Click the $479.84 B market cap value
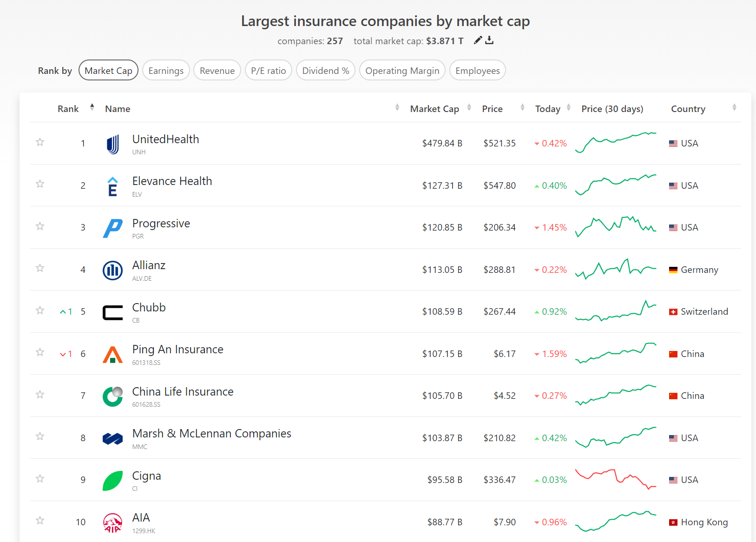Screen dimensions: 756x542 click(x=442, y=143)
